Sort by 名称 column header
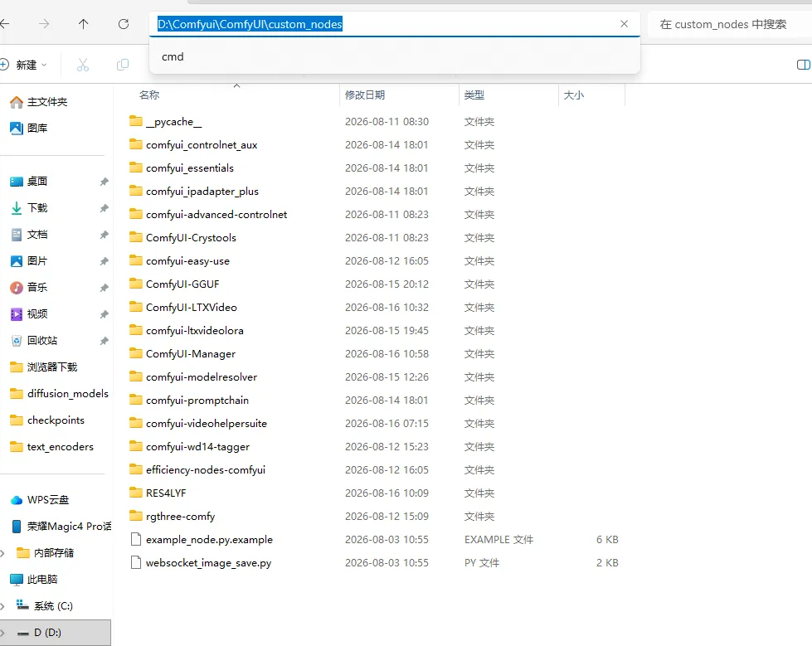Viewport: 812px width, 646px height. pos(149,95)
